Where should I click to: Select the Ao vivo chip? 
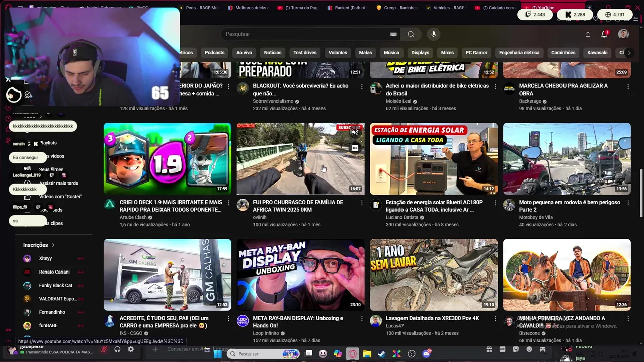244,53
